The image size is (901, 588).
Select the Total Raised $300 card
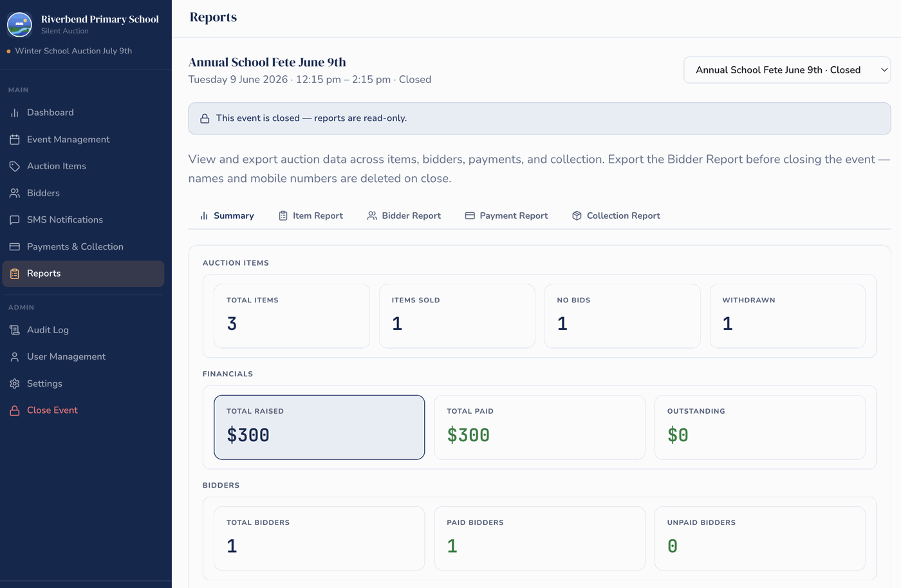pyautogui.click(x=319, y=427)
